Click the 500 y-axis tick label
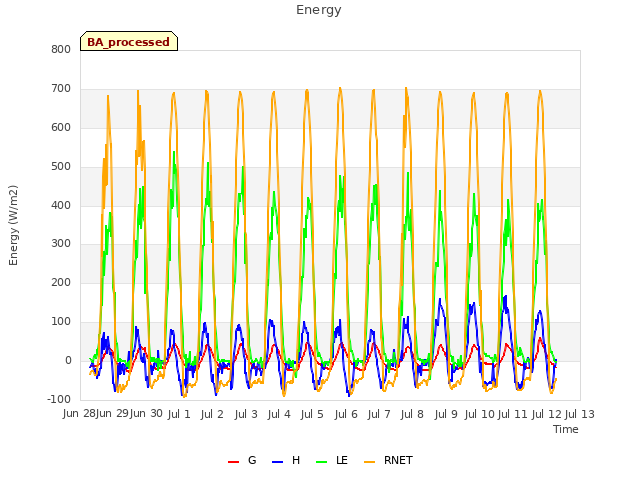Viewport: 640px width, 480px height. coord(61,167)
